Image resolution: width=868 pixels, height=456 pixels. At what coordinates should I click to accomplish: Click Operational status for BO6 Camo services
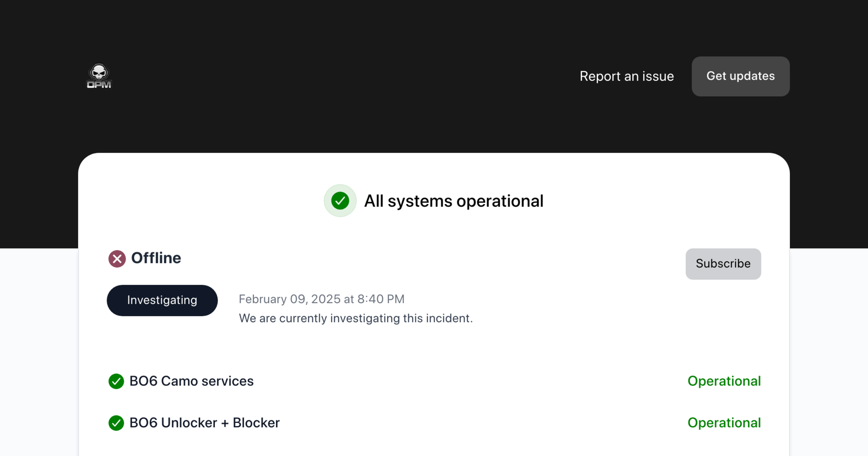pyautogui.click(x=724, y=381)
